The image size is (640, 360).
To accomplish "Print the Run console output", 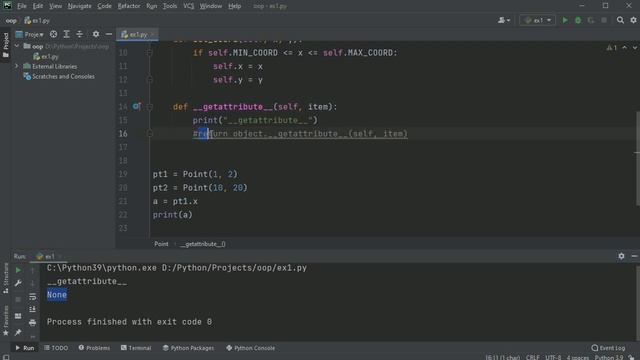I will [33, 322].
